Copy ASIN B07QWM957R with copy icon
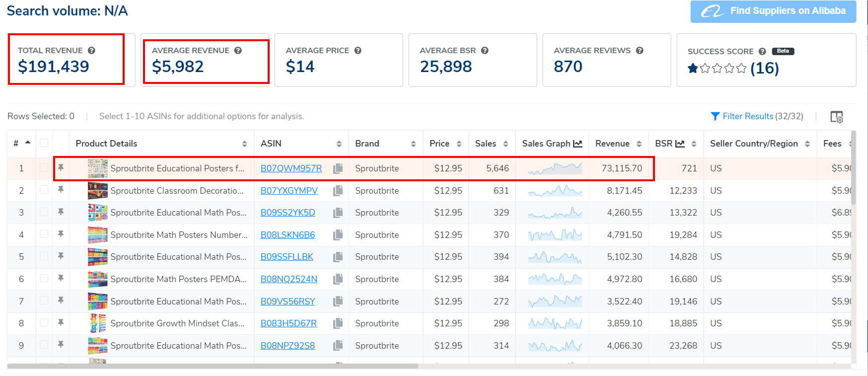Image resolution: width=868 pixels, height=376 pixels. 338,168
